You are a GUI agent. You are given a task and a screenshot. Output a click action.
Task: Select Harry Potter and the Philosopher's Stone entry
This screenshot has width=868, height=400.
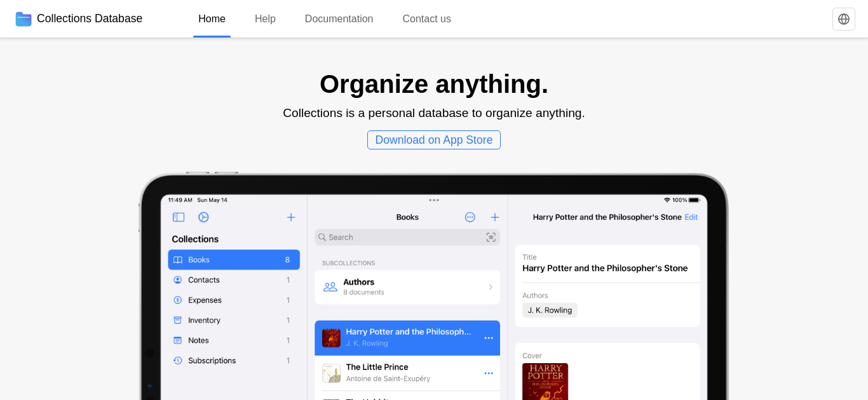407,338
